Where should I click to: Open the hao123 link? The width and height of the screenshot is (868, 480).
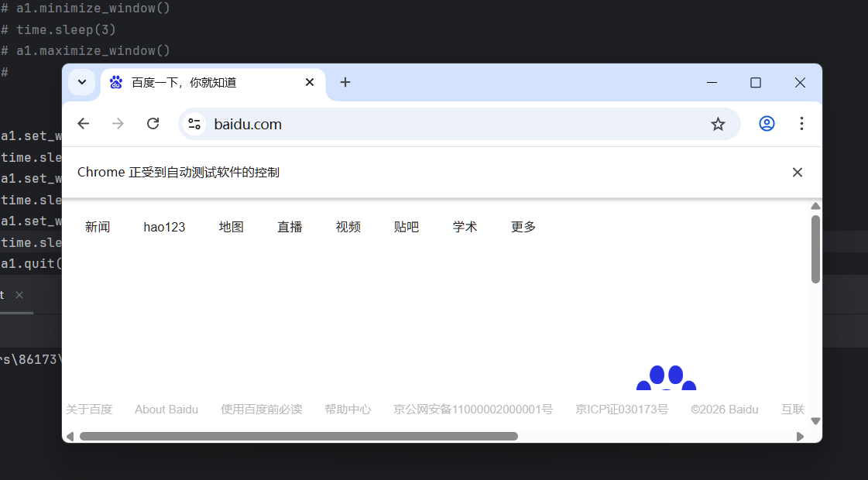click(x=164, y=227)
